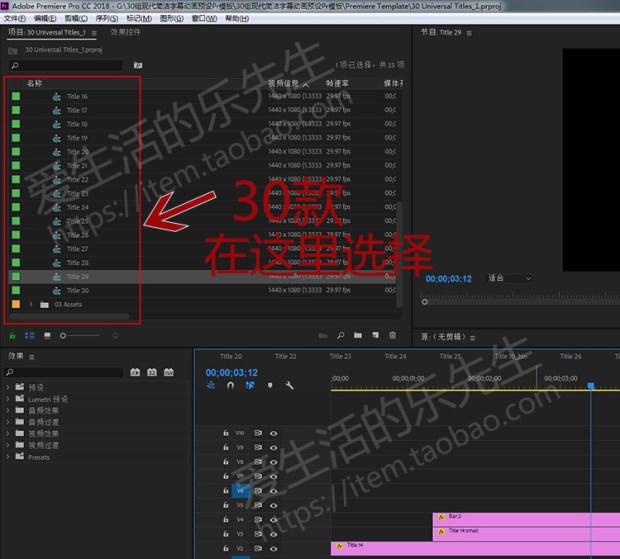Toggle 32-bit color effects filter icon

coord(152,372)
